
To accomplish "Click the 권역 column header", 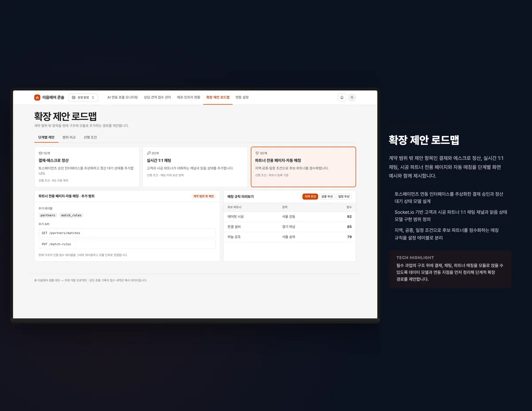I will click(x=285, y=207).
